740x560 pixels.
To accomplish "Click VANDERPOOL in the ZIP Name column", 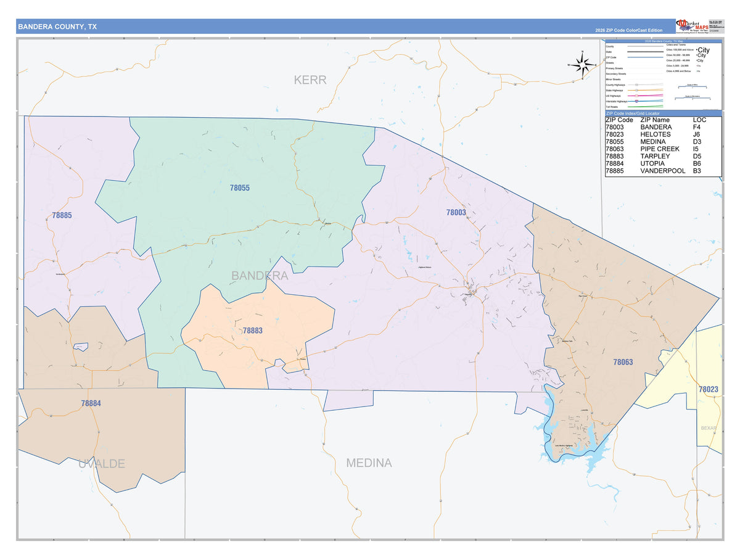I will [x=663, y=171].
